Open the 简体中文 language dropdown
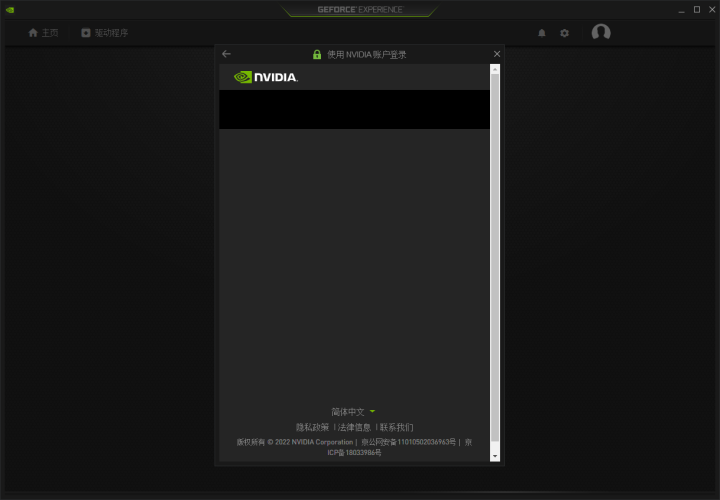The width and height of the screenshot is (720, 500). [x=353, y=412]
